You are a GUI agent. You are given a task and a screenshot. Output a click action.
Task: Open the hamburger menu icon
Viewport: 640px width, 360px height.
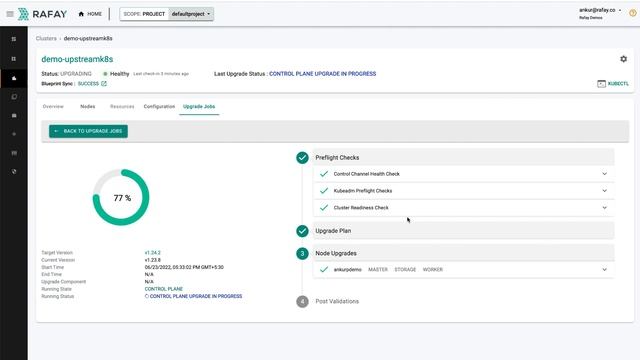(10, 14)
